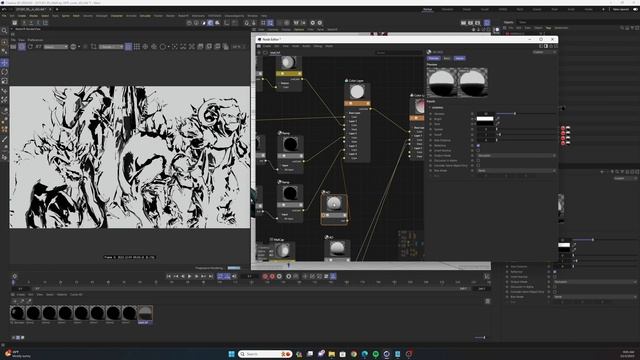Select the highlighted material thumbnail

145,313
